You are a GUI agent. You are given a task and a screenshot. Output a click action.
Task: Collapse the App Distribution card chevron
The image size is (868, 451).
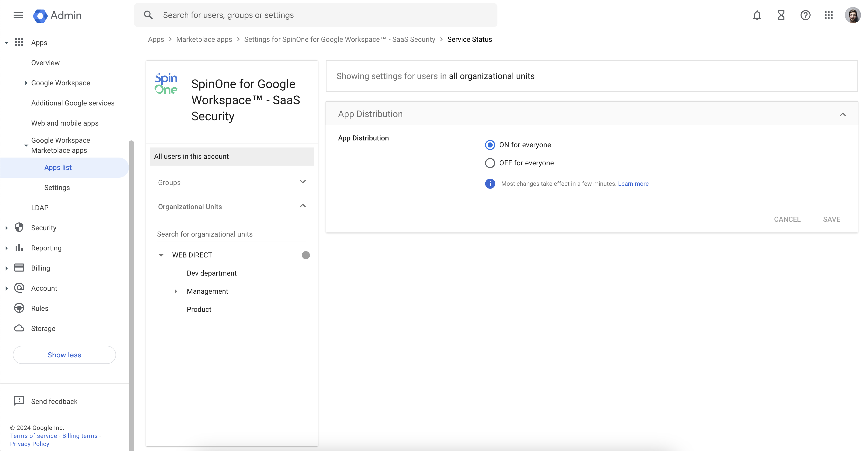coord(843,114)
